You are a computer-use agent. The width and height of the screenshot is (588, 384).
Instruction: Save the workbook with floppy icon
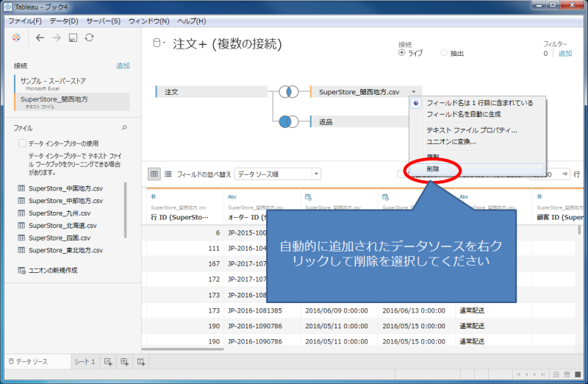73,38
